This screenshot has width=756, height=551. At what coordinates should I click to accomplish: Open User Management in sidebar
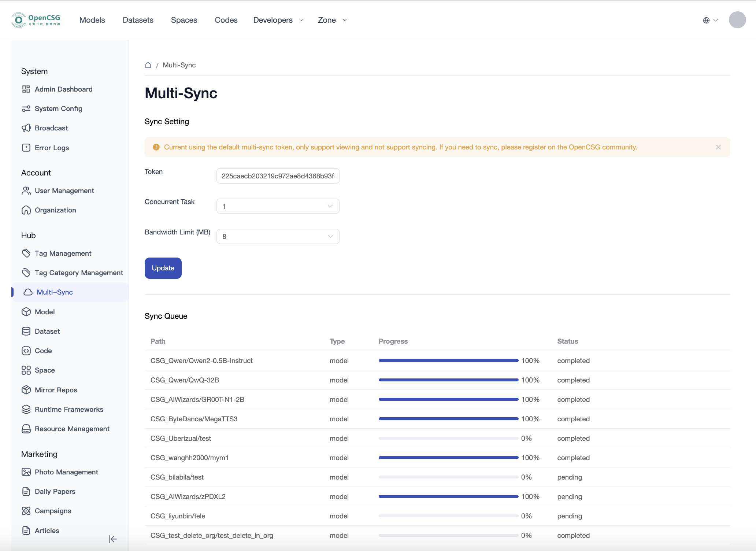coord(64,191)
